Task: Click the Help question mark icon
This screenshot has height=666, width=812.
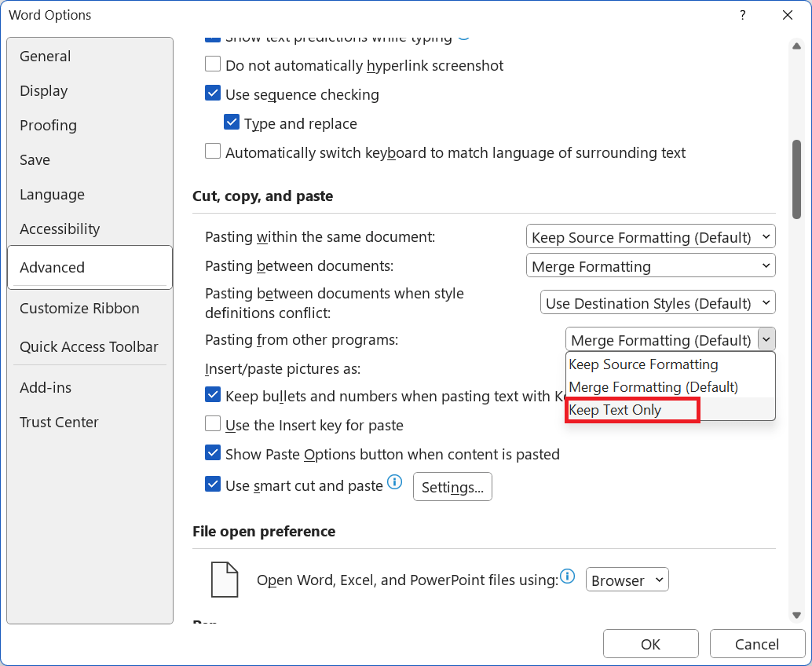Action: [x=743, y=15]
